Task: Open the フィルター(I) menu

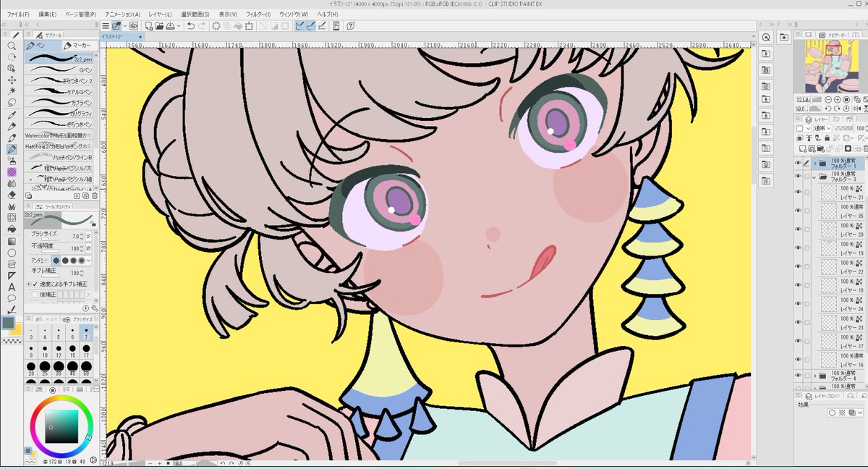Action: [x=258, y=14]
